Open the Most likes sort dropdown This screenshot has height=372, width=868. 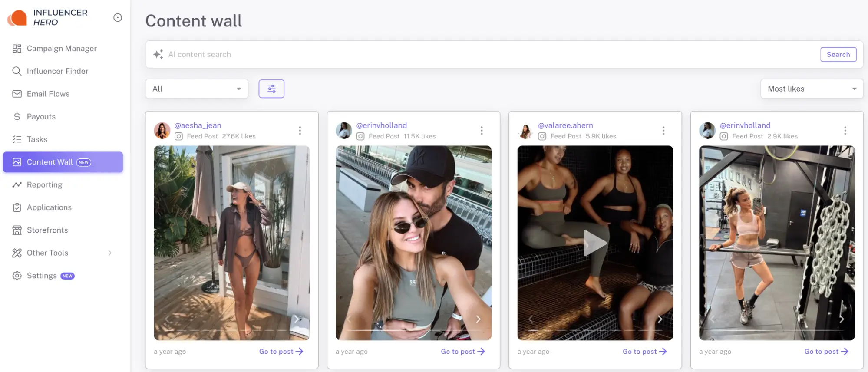click(812, 89)
